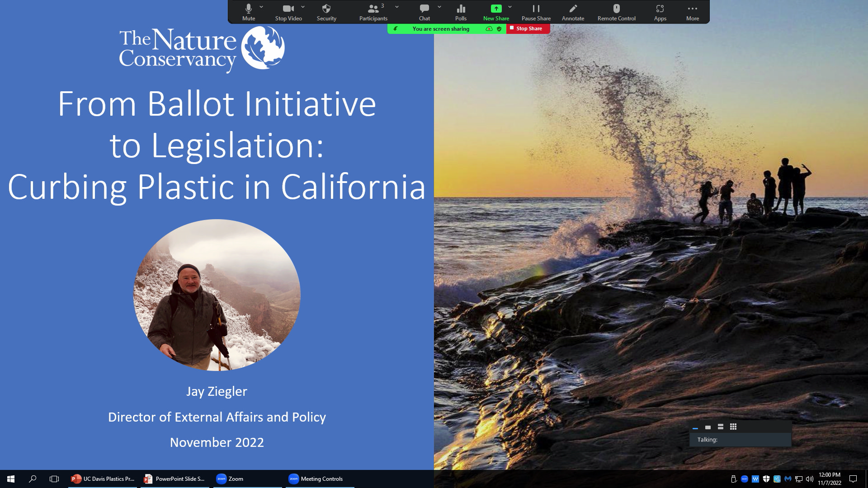This screenshot has width=868, height=488.
Task: Pause Share in meeting controls
Action: pos(536,12)
